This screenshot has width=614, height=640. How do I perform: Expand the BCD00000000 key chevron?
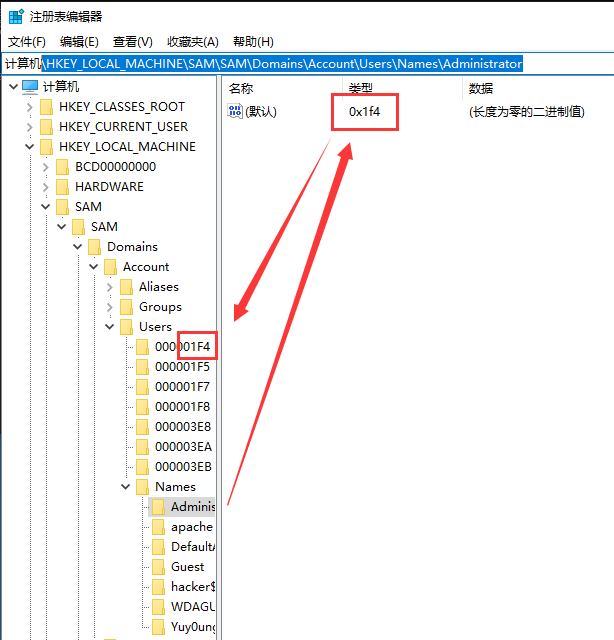click(45, 167)
